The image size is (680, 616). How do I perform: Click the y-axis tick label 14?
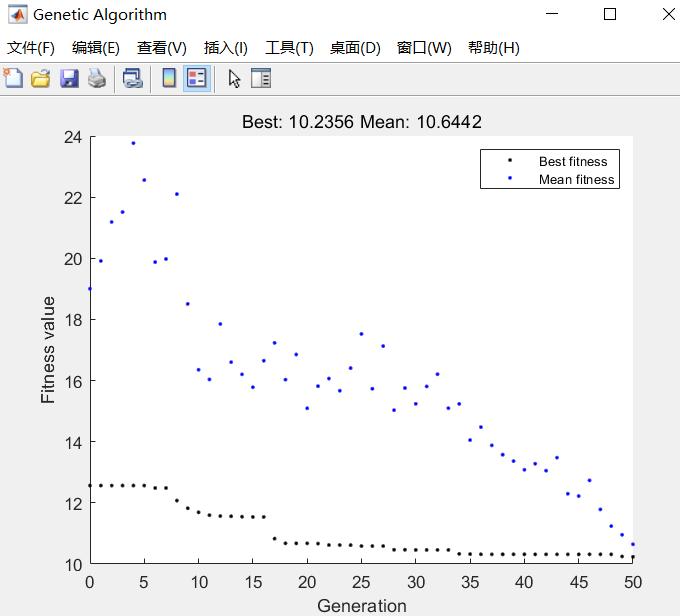(x=73, y=442)
